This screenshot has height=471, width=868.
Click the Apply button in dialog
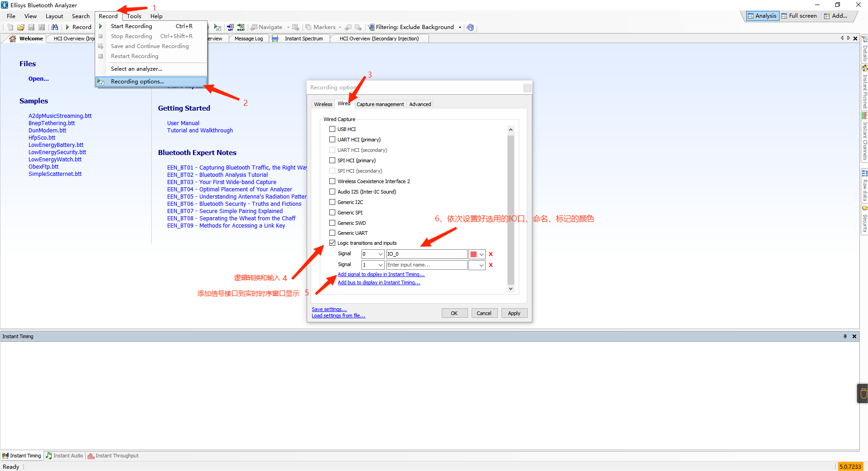tap(514, 313)
